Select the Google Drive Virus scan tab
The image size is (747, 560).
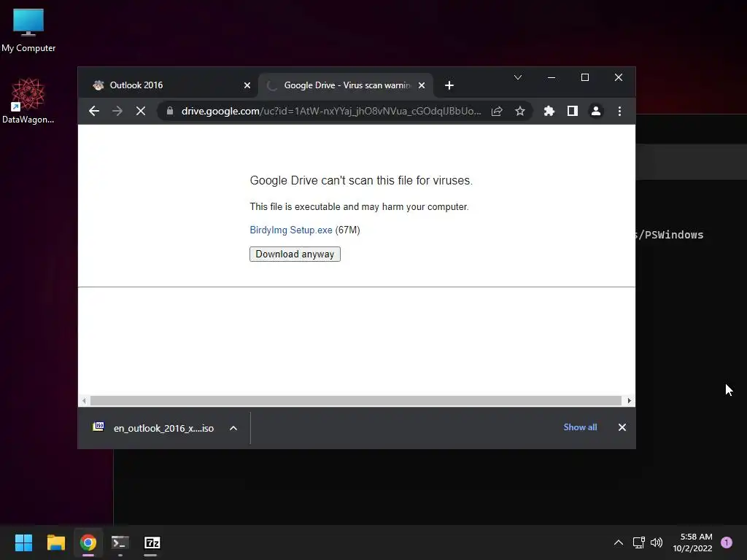pos(346,85)
